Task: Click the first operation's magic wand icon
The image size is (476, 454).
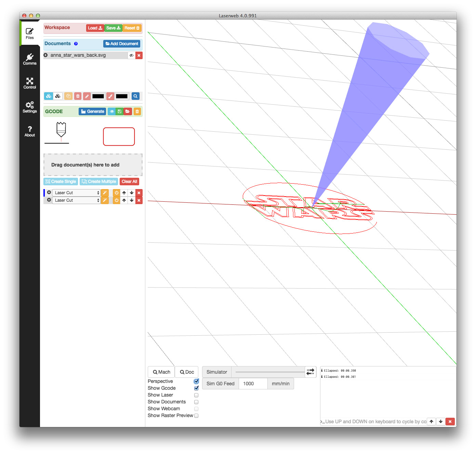Action: [x=105, y=193]
